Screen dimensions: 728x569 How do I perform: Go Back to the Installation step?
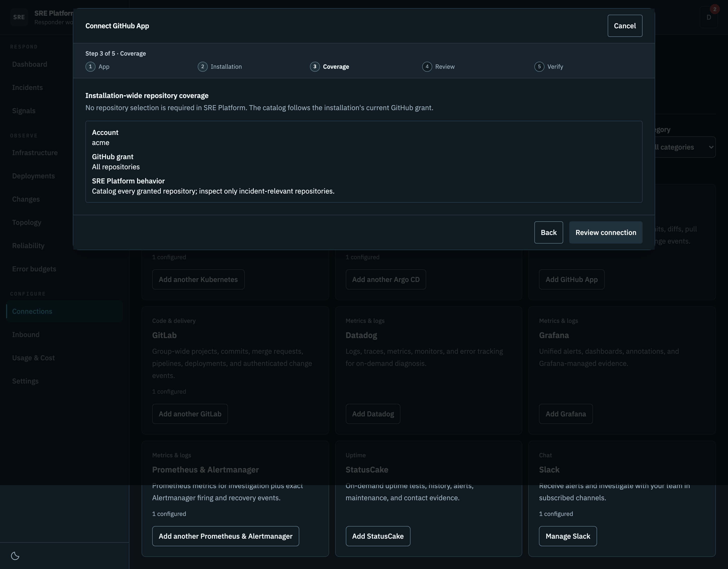click(x=548, y=232)
